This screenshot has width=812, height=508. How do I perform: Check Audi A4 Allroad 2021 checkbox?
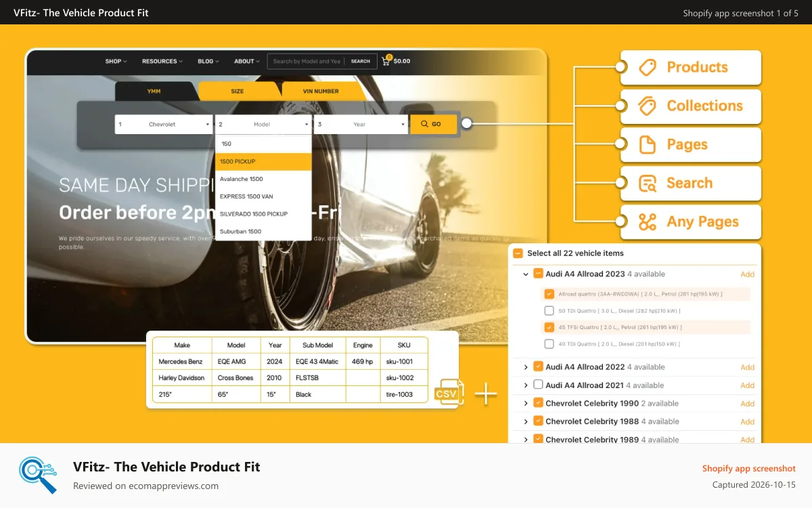point(538,385)
